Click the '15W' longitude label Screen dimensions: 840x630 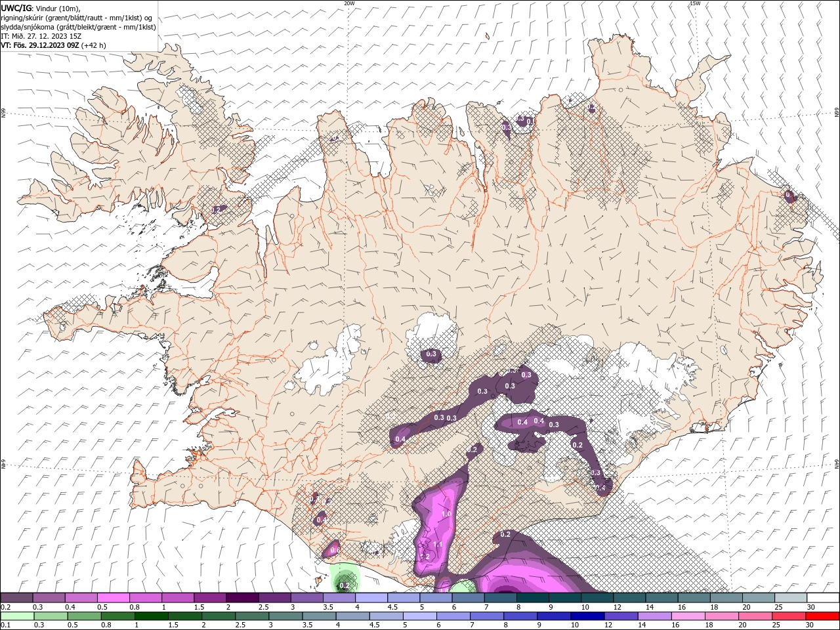click(x=695, y=3)
